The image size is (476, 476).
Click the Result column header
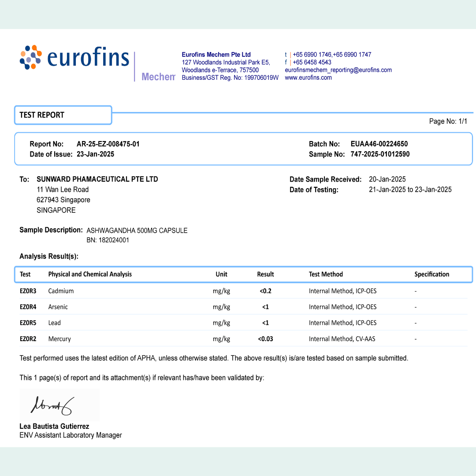pyautogui.click(x=265, y=274)
